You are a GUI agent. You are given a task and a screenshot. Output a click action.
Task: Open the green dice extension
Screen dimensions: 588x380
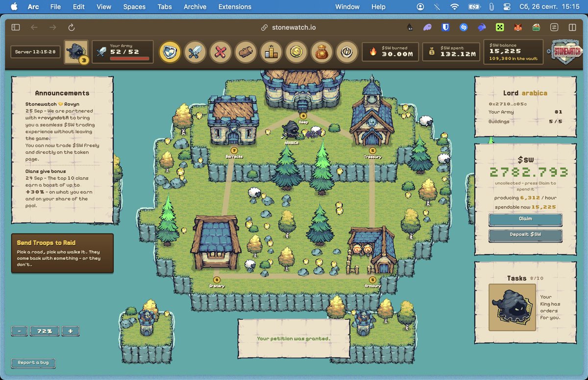point(500,27)
